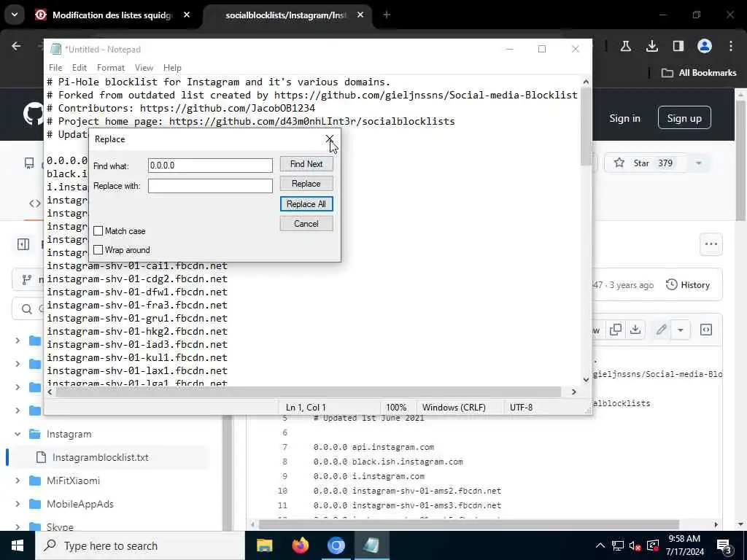
Task: Click Find Next in Replace dialog
Action: [x=306, y=164]
